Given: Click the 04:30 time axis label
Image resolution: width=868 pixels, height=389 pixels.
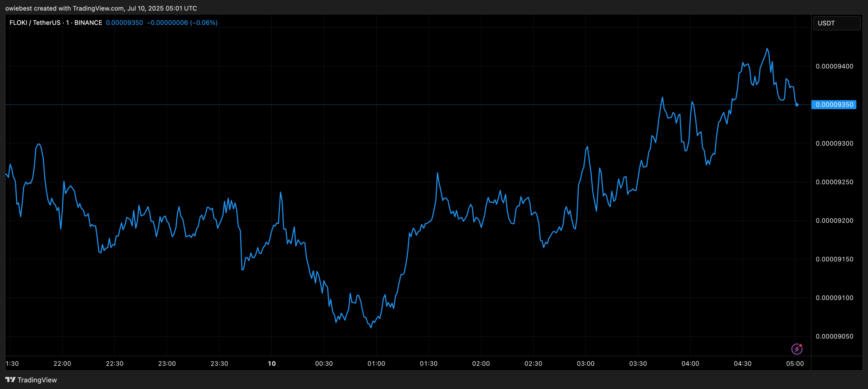Looking at the screenshot, I should [743, 364].
